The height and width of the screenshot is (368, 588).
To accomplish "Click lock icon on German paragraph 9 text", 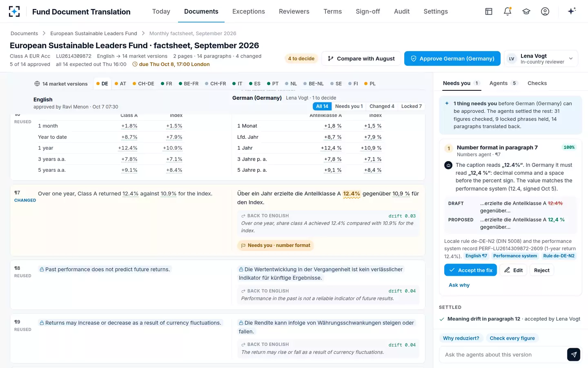I will pos(241,323).
